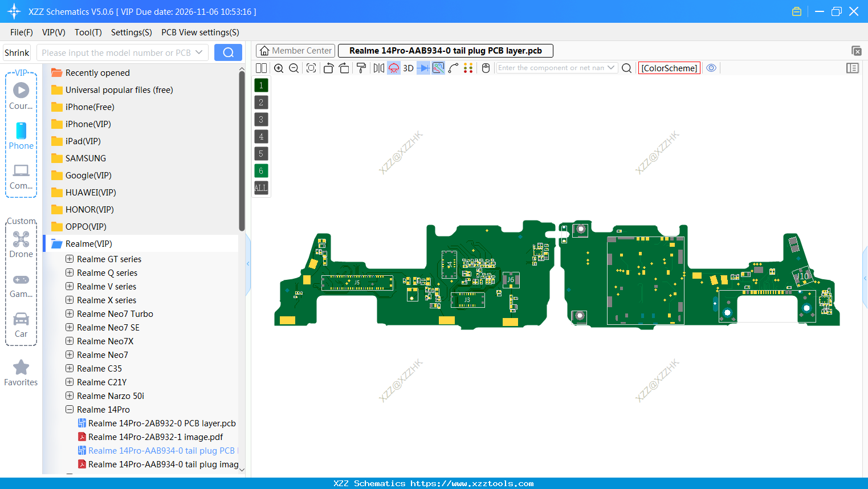Select the paint roller coloring tool
868x489 pixels.
click(361, 68)
